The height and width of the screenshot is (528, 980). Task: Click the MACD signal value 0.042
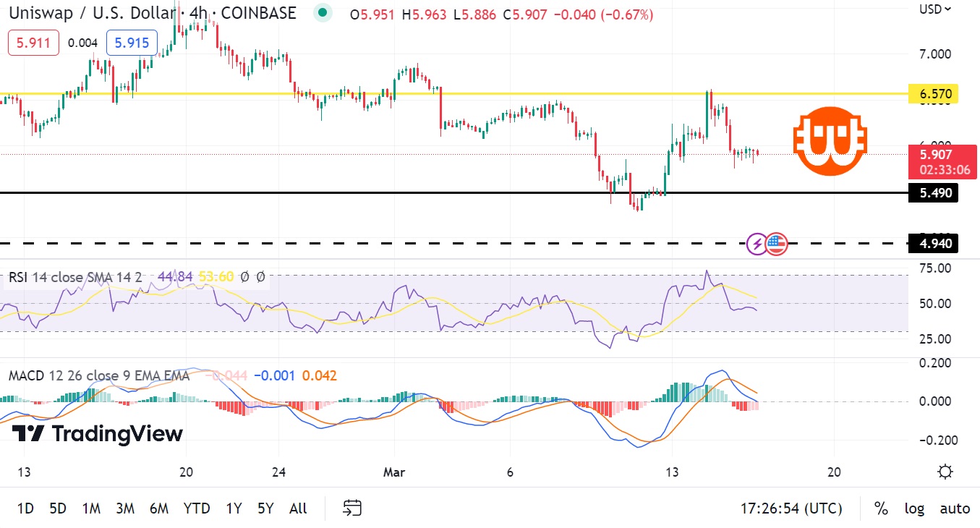[319, 375]
